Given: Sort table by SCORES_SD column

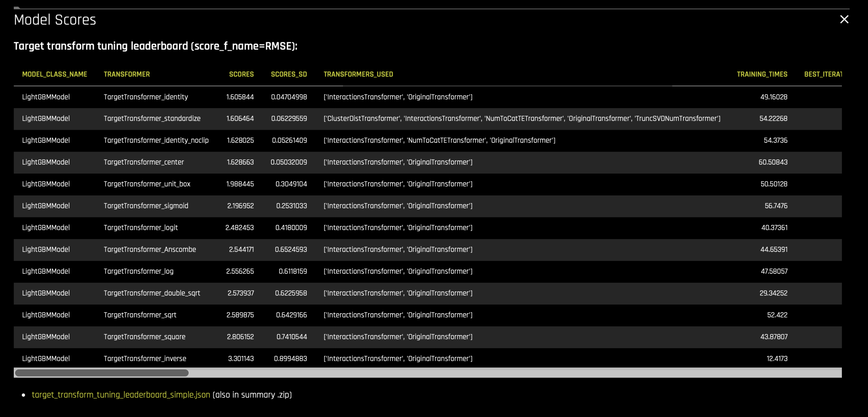Looking at the screenshot, I should [289, 74].
